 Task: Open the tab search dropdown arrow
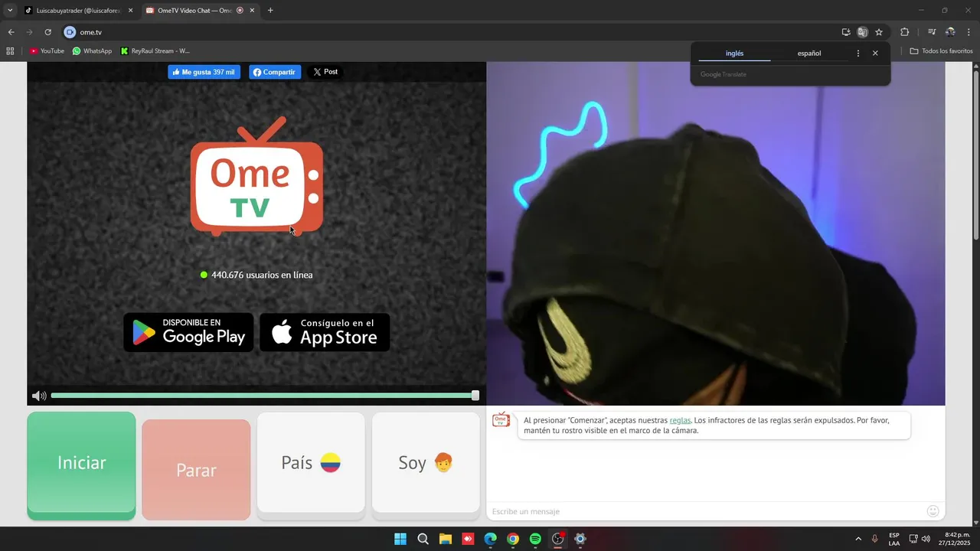point(10,11)
